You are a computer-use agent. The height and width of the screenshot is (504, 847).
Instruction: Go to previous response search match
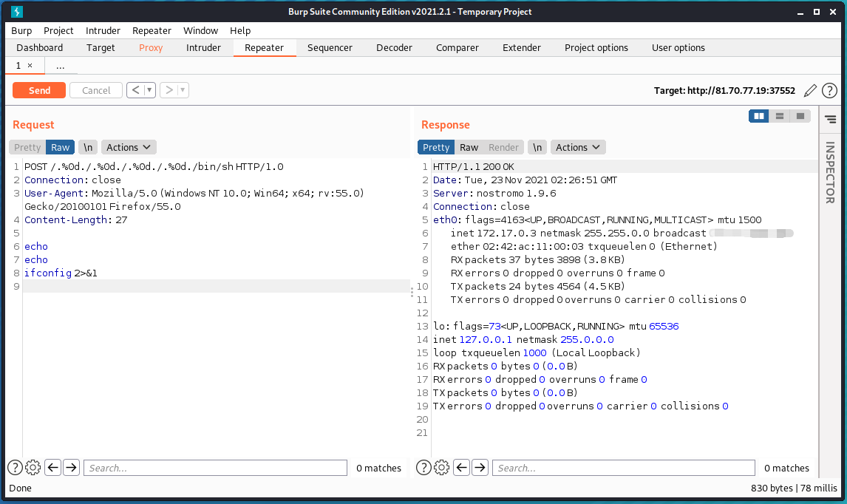click(x=461, y=467)
